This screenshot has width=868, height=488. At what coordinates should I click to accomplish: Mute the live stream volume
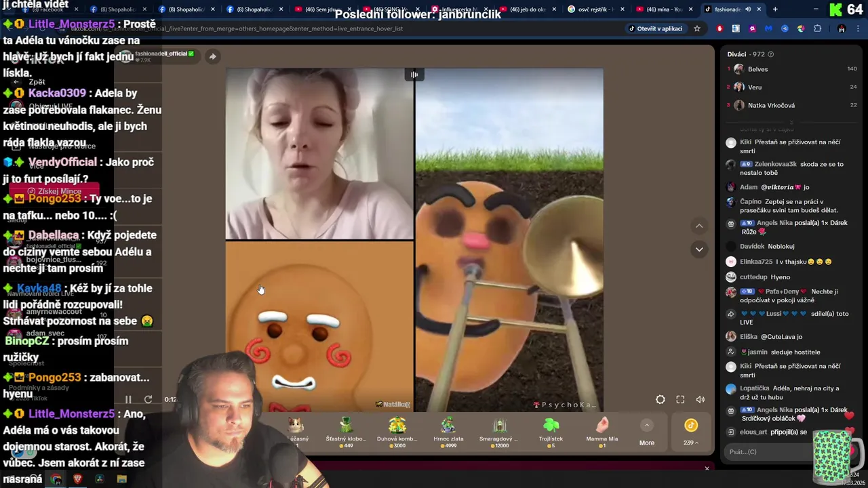click(700, 399)
